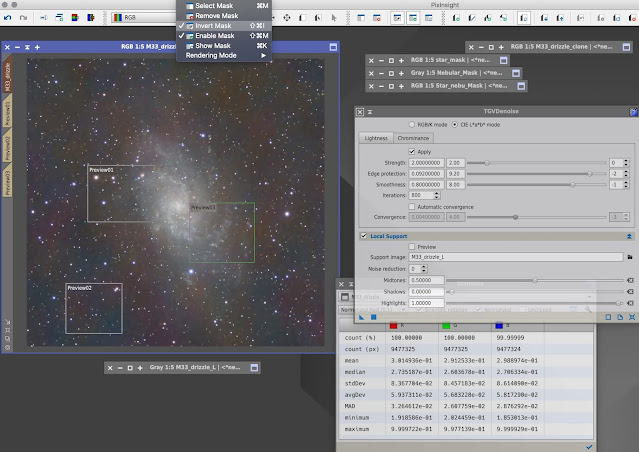Click the checkmark icon in Statistics window

pyautogui.click(x=590, y=446)
